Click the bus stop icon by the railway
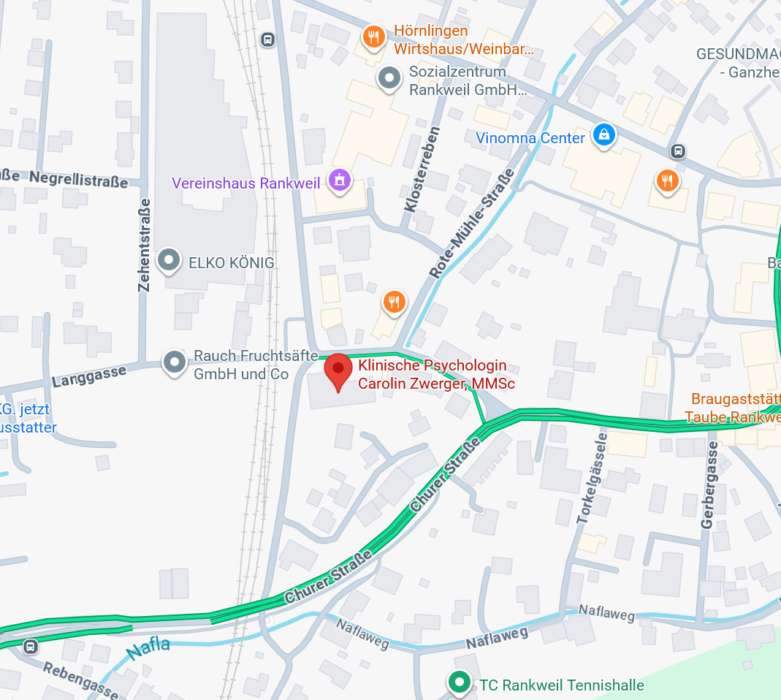 coord(268,39)
